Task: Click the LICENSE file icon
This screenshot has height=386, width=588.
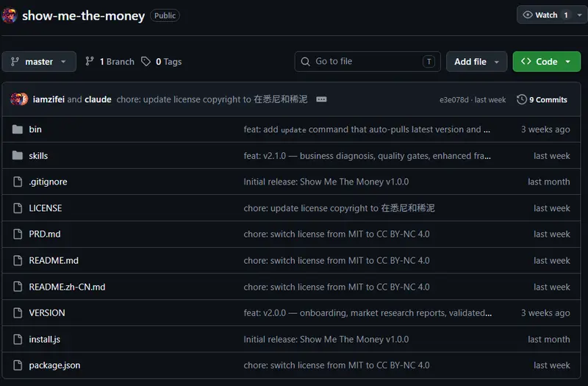Action: [x=18, y=208]
